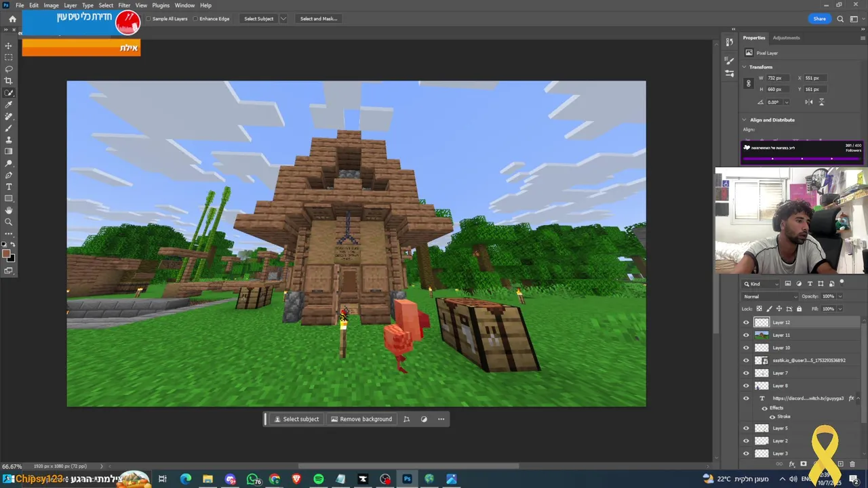Open the Layer menu

click(71, 5)
